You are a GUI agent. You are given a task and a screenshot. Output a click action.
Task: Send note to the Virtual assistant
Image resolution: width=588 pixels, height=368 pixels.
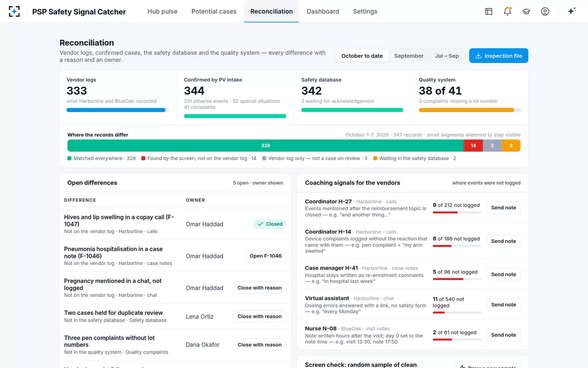[x=503, y=305]
